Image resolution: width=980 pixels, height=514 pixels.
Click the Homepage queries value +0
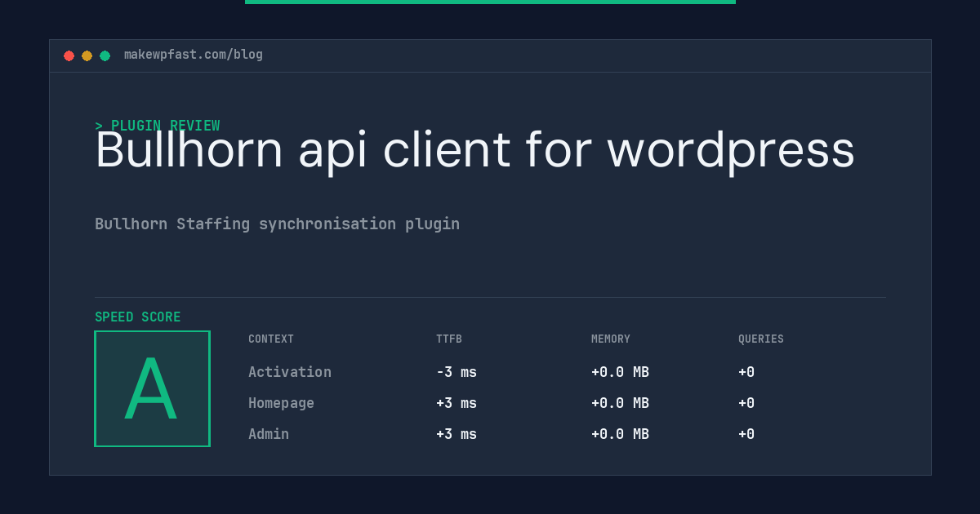pyautogui.click(x=746, y=403)
